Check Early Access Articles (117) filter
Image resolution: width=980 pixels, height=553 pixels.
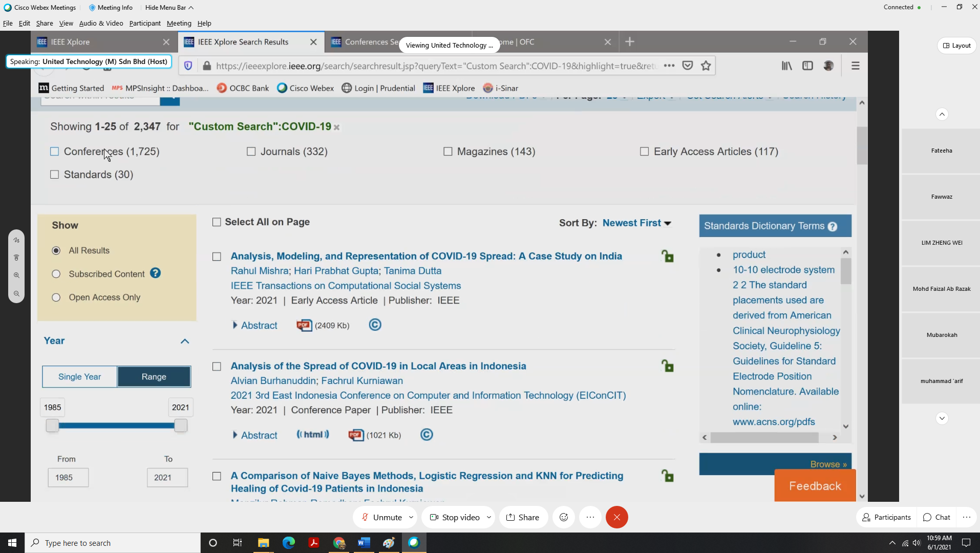click(644, 152)
